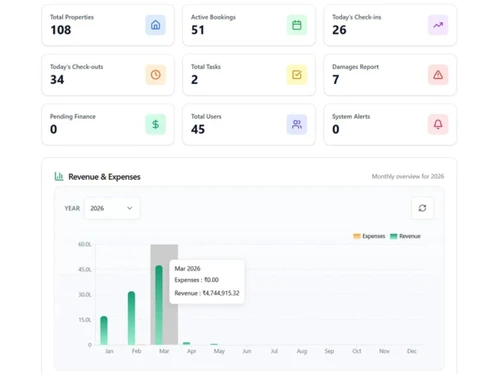This screenshot has width=500, height=375.
Task: Click the Dec label on the chart axis
Action: (412, 351)
